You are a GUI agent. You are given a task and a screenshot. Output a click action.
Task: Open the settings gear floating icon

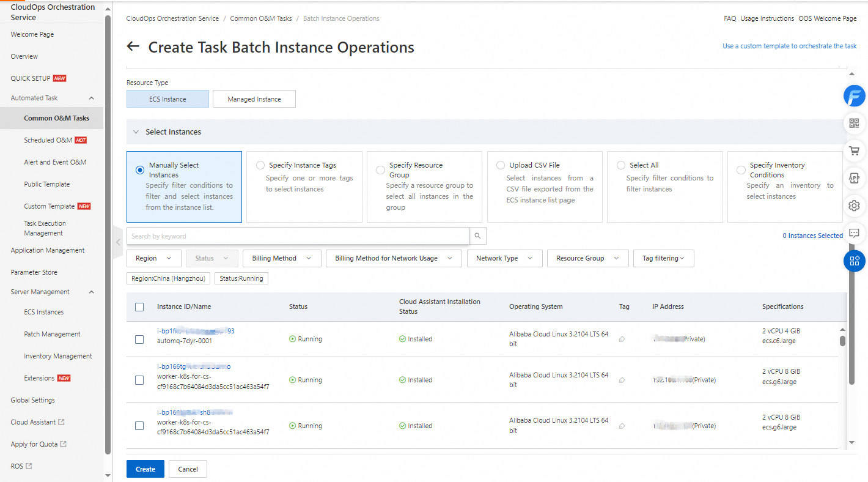click(x=854, y=206)
